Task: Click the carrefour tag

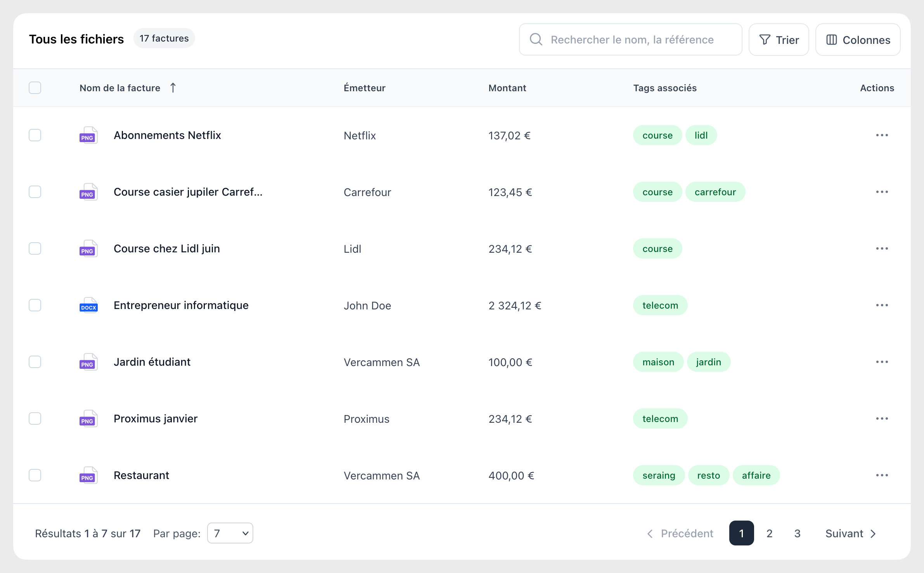Action: click(715, 192)
